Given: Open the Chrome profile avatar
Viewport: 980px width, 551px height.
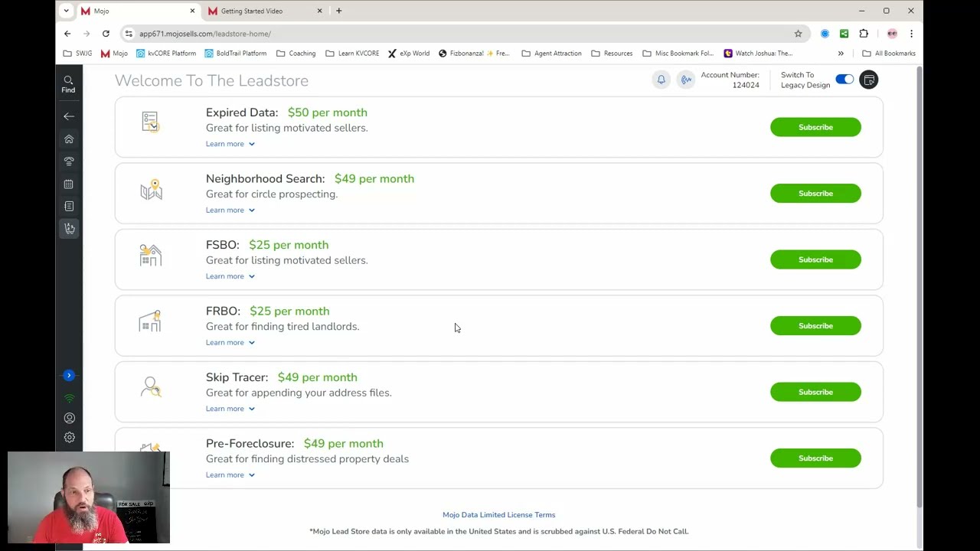Looking at the screenshot, I should coord(892,34).
